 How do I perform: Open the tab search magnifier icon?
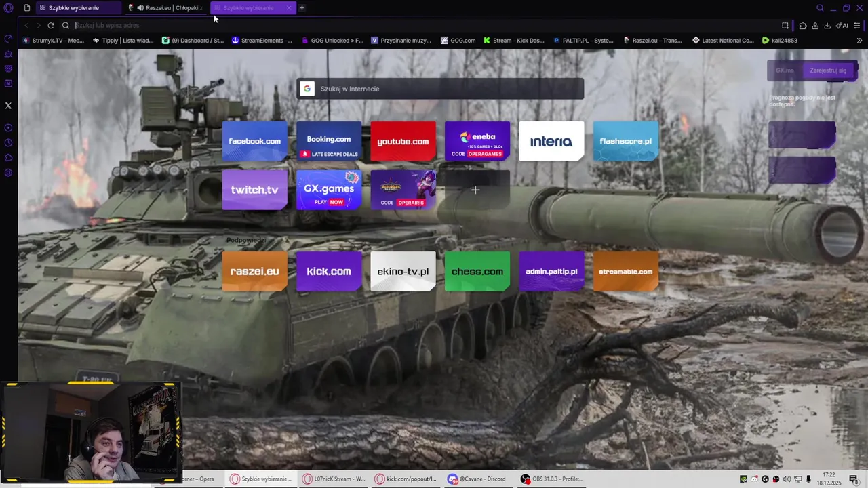click(820, 8)
